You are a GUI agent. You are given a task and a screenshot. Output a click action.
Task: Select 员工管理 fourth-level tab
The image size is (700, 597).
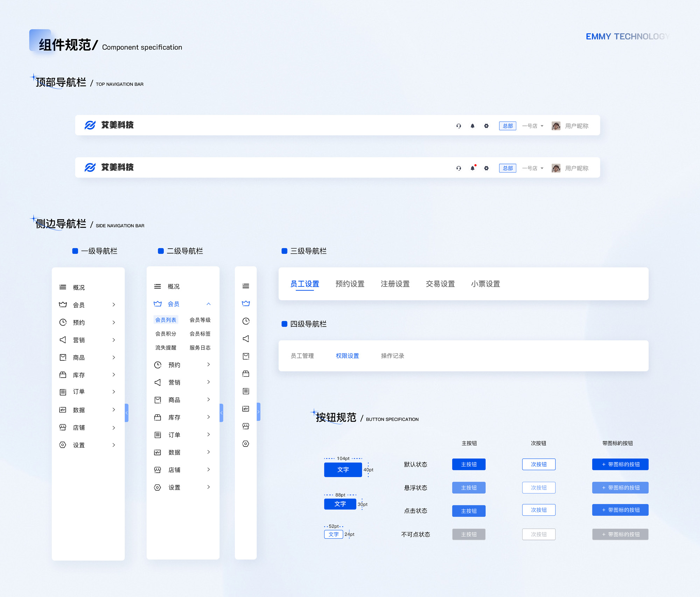pos(302,356)
